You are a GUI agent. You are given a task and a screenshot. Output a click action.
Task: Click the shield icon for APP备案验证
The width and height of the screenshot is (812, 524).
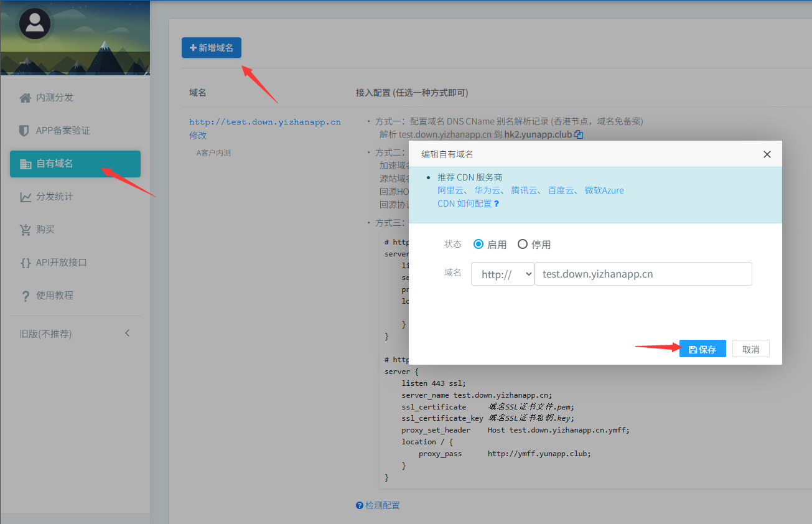tap(24, 131)
